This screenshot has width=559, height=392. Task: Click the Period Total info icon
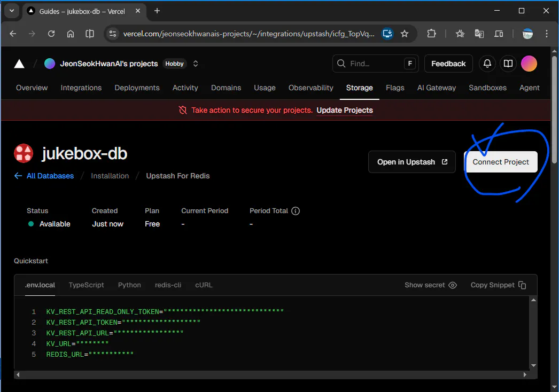click(x=296, y=211)
